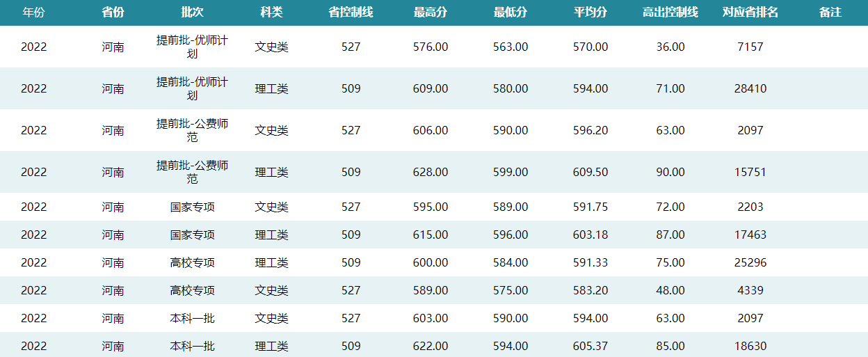Click the 对应省排名 column header
The width and height of the screenshot is (868, 357).
point(750,13)
